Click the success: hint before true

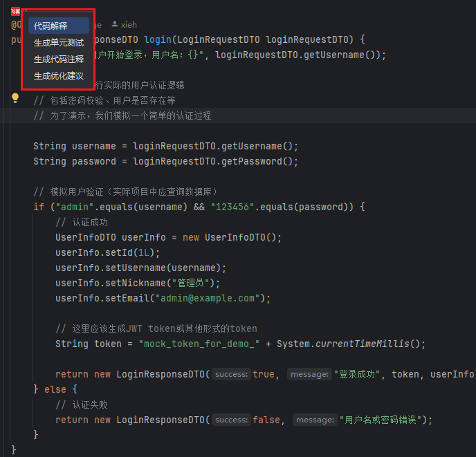pyautogui.click(x=231, y=374)
